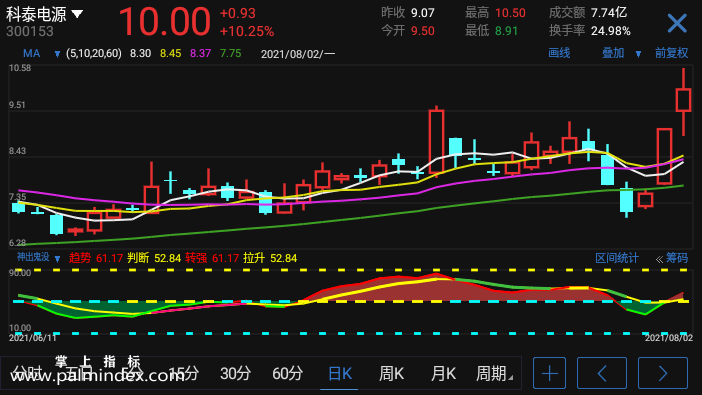Click the latest red candlestick on chart

coord(683,100)
